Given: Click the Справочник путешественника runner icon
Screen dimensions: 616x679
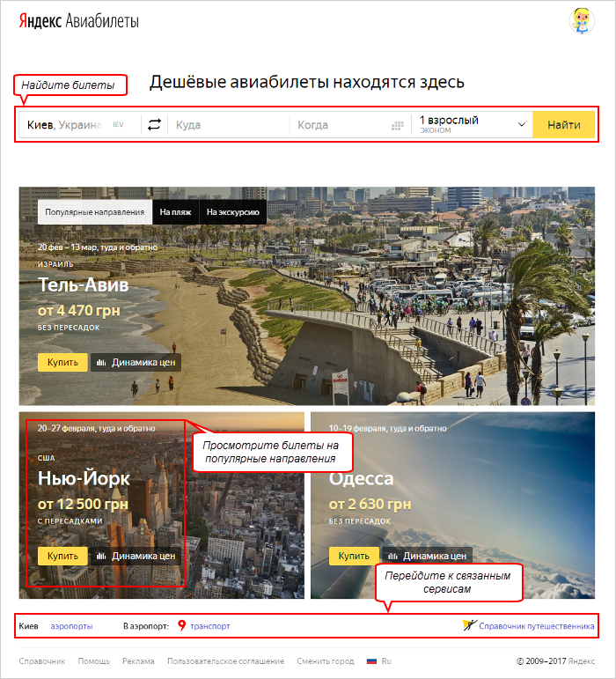Looking at the screenshot, I should click(x=469, y=625).
